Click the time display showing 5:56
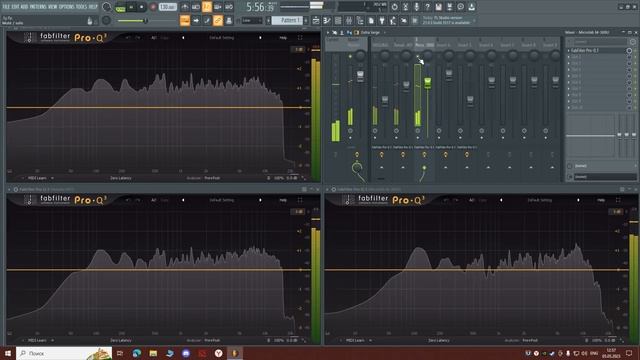Screen dimensions: 640x360 point(260,7)
